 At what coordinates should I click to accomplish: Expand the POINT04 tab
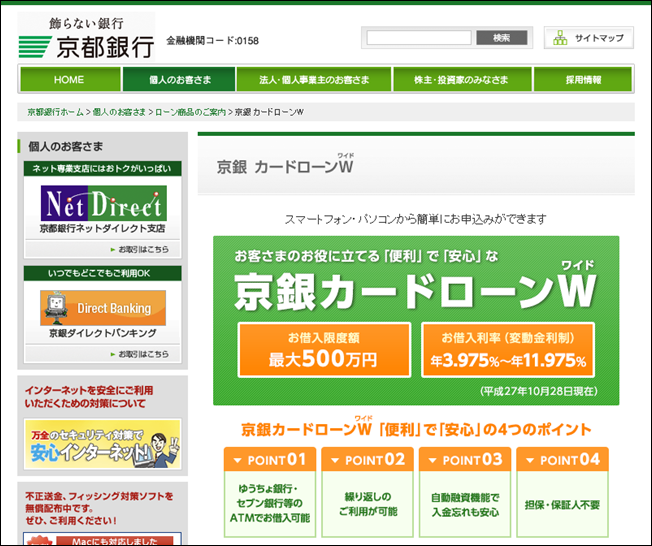562,460
